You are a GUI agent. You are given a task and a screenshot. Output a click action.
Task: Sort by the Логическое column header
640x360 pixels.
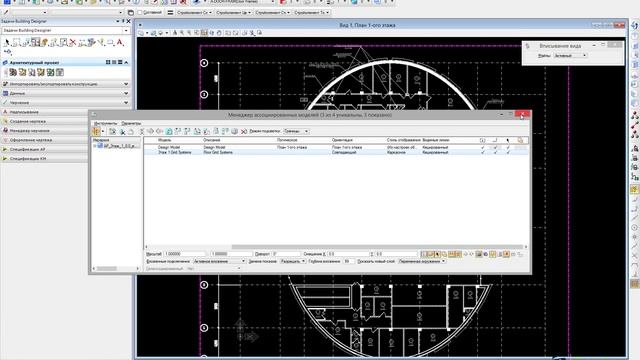[x=287, y=140]
